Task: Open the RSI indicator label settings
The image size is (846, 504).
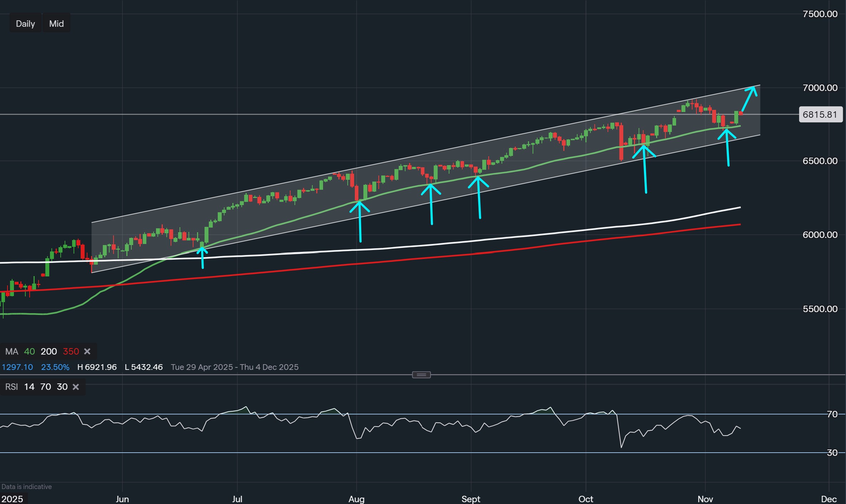Action: pos(11,387)
